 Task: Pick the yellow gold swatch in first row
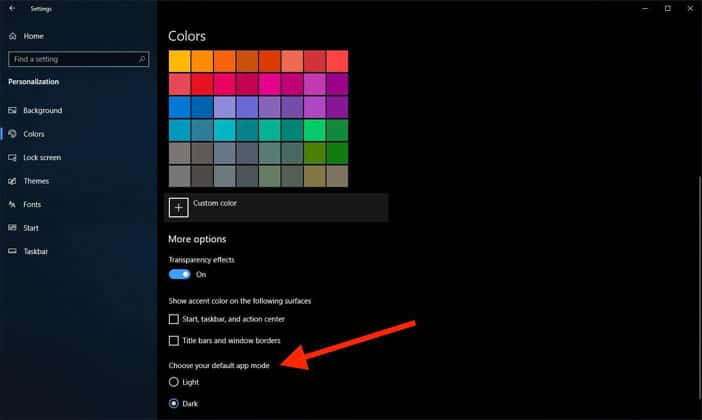tap(180, 61)
